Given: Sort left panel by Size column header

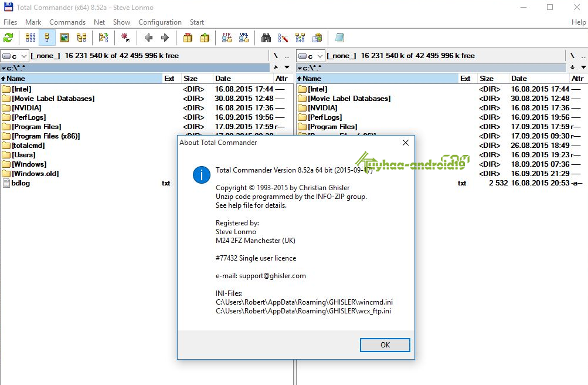Looking at the screenshot, I should [197, 79].
